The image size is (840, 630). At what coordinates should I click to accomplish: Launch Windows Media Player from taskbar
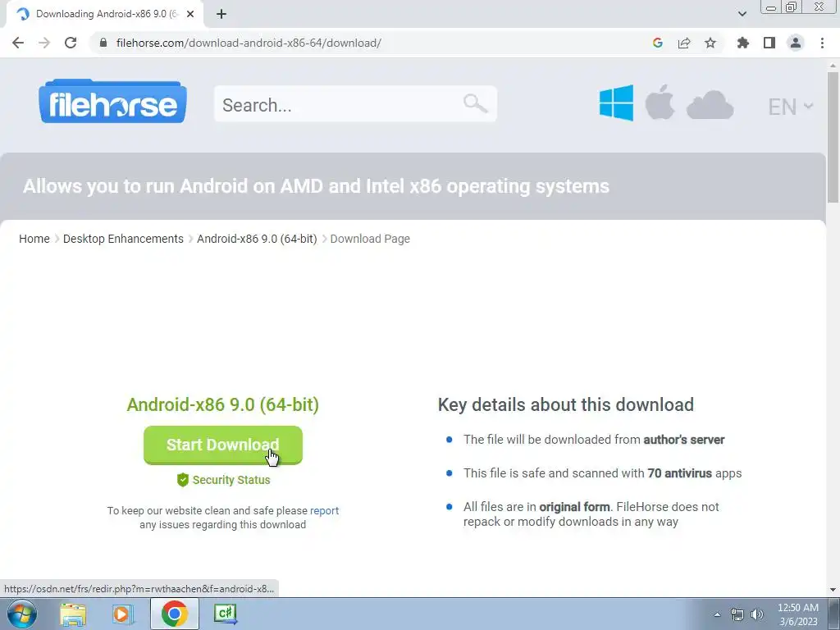122,614
